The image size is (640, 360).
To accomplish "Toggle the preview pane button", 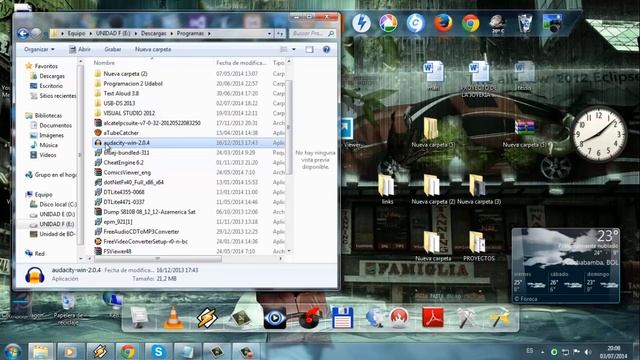I will pos(309,49).
